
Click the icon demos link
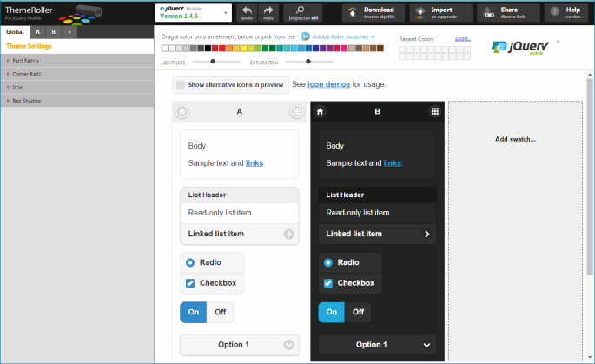point(328,84)
